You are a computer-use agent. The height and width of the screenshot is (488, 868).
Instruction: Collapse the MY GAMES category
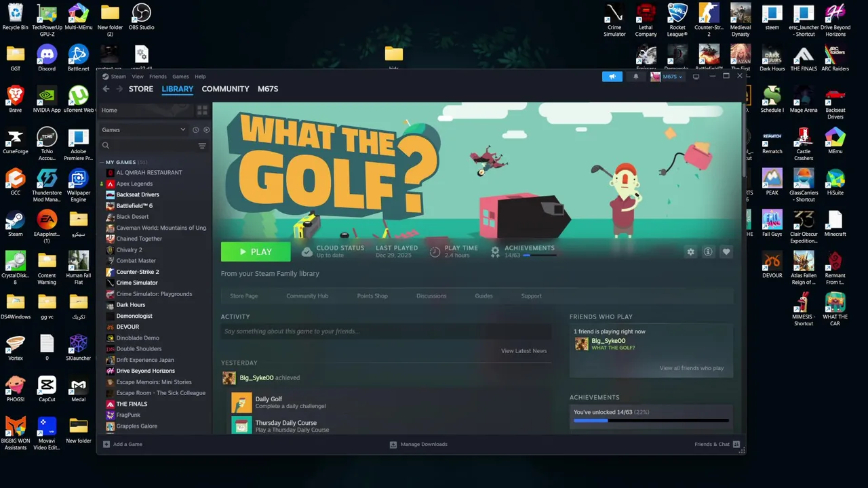click(102, 163)
